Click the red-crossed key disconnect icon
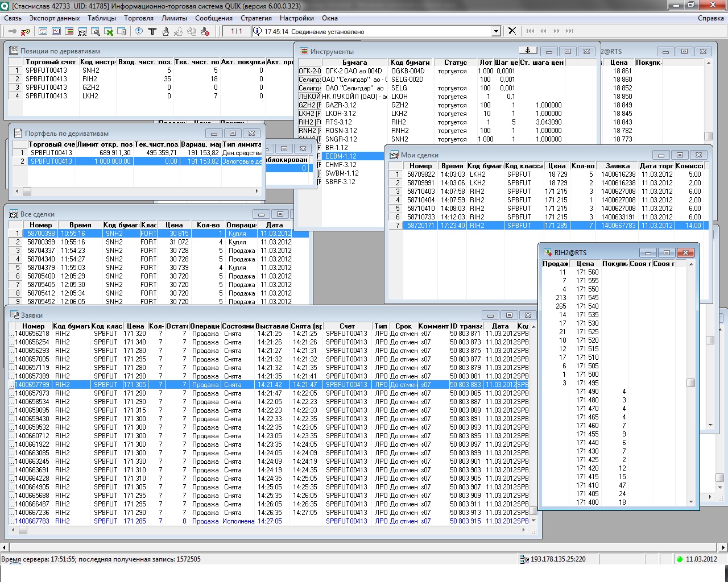Image resolution: width=728 pixels, height=582 pixels. (25, 31)
